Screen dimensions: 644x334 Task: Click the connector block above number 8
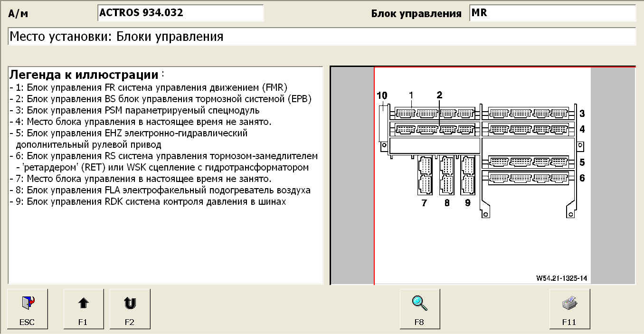(447, 175)
